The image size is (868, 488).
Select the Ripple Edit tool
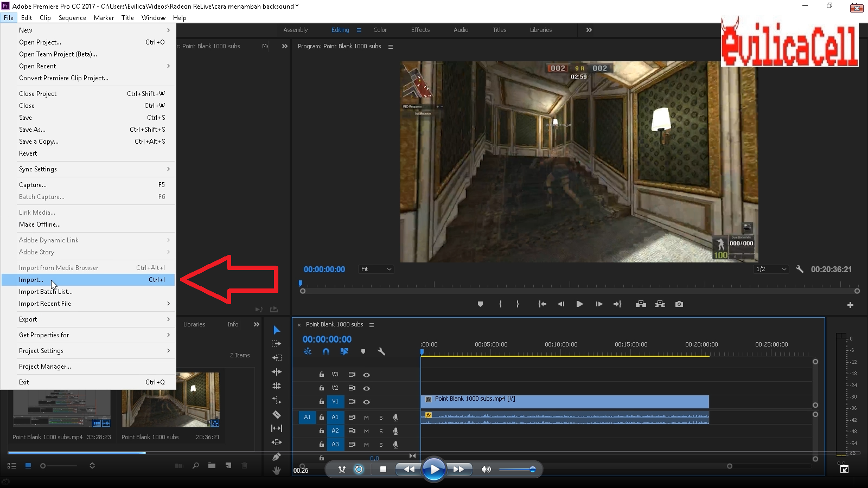coord(277,358)
